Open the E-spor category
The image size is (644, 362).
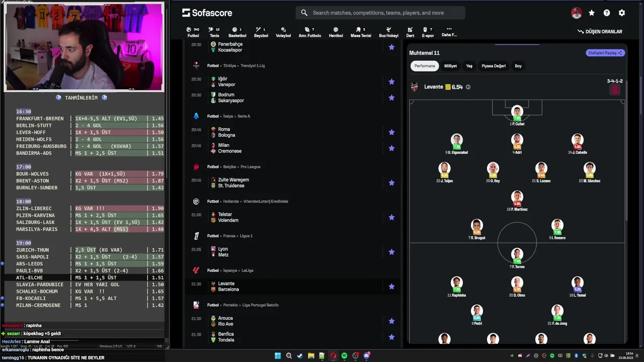[428, 32]
